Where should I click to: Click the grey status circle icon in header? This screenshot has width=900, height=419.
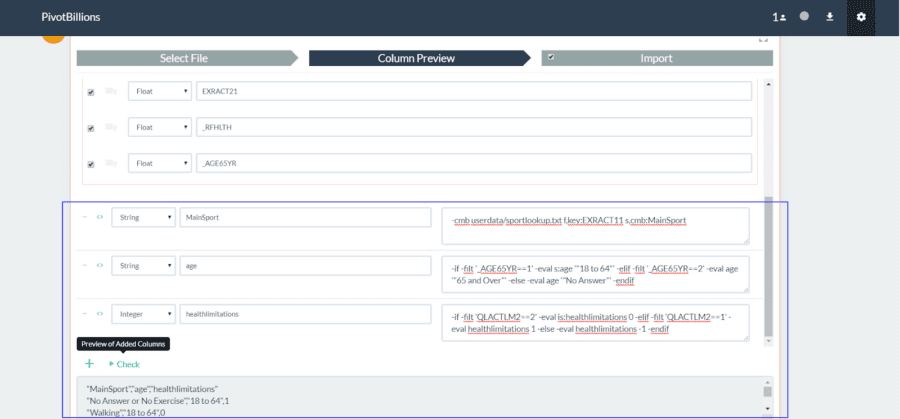[x=804, y=17]
